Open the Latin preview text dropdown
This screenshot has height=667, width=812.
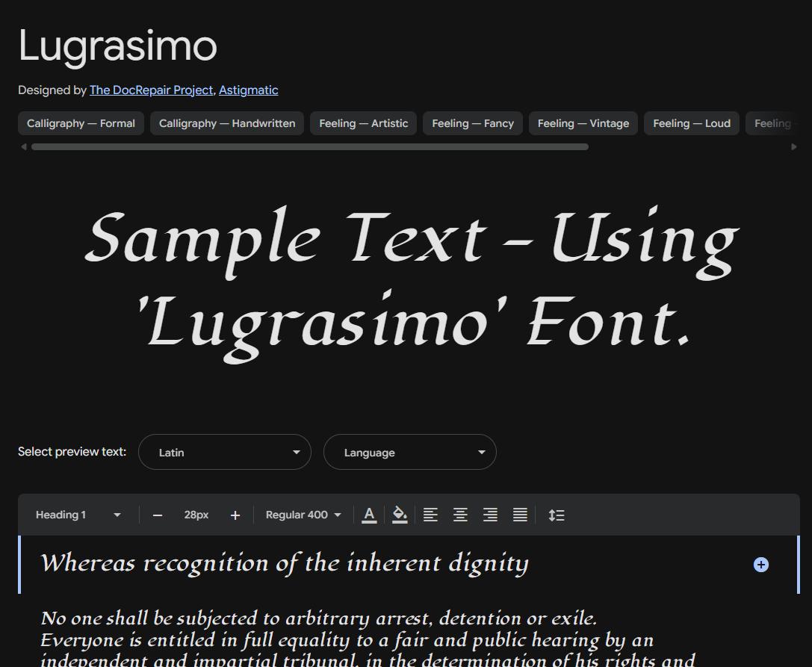225,452
